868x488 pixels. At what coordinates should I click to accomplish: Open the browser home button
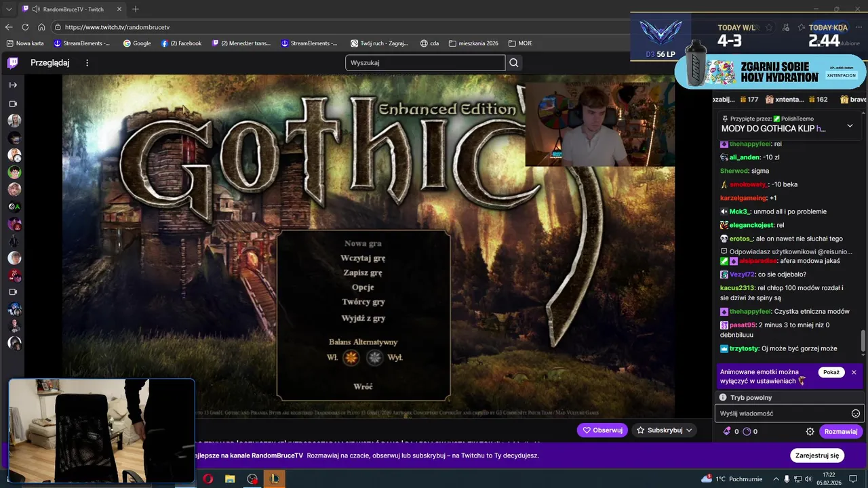click(41, 27)
